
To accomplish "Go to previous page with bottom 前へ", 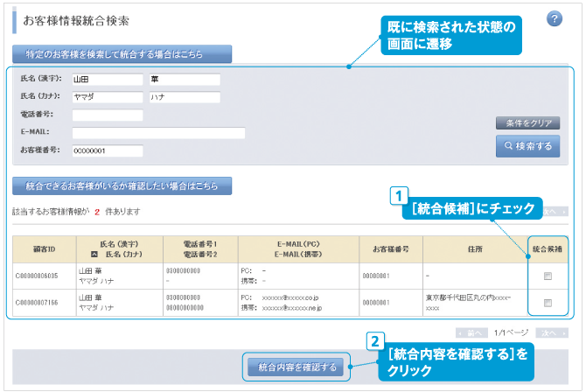I will coord(471,332).
